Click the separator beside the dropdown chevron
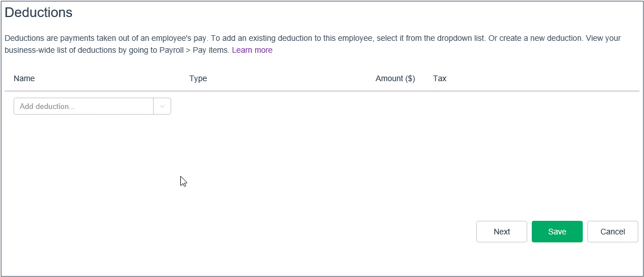Viewport: 644px width, 277px height. 153,106
